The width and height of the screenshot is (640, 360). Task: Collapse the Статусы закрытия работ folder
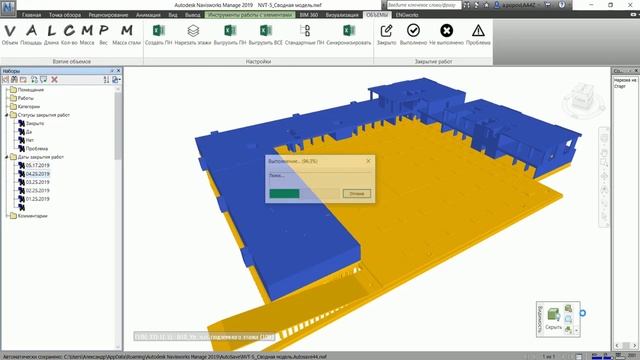(7, 115)
